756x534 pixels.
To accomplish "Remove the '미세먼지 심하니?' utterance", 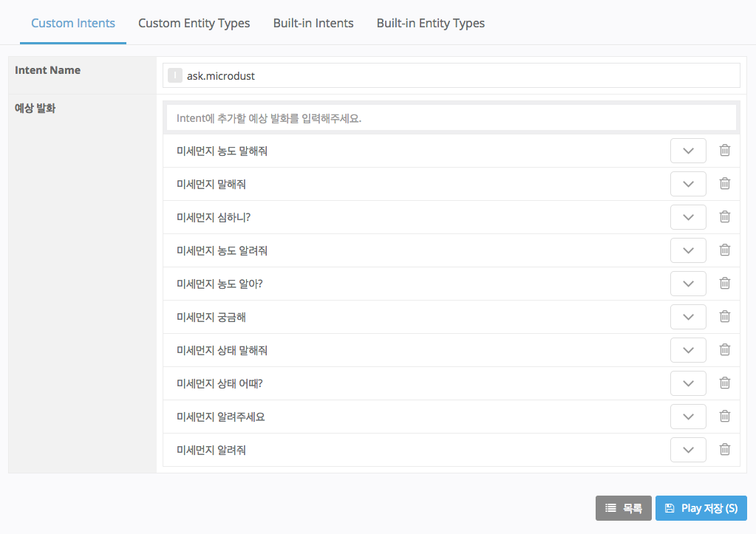I will tap(725, 216).
